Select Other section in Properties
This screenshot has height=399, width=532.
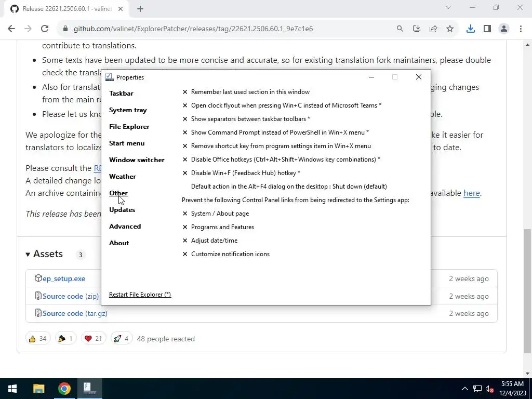click(118, 193)
